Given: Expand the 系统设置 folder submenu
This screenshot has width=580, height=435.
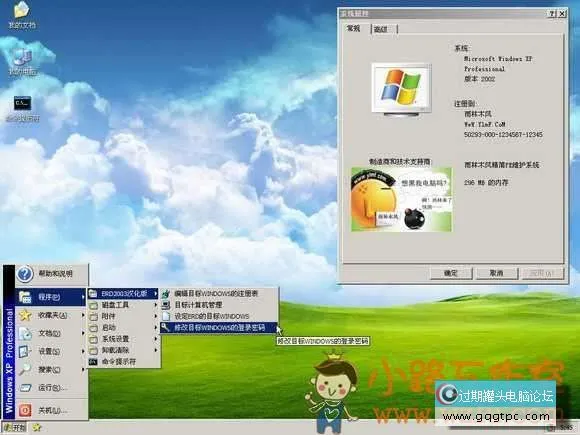Looking at the screenshot, I should 124,339.
